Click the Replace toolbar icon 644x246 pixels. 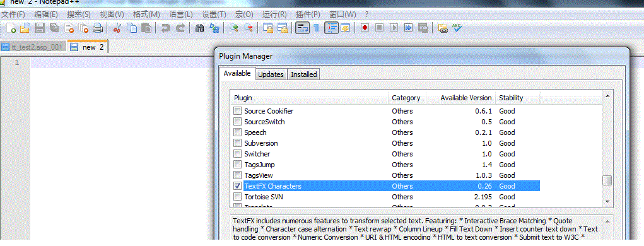pyautogui.click(x=214, y=28)
